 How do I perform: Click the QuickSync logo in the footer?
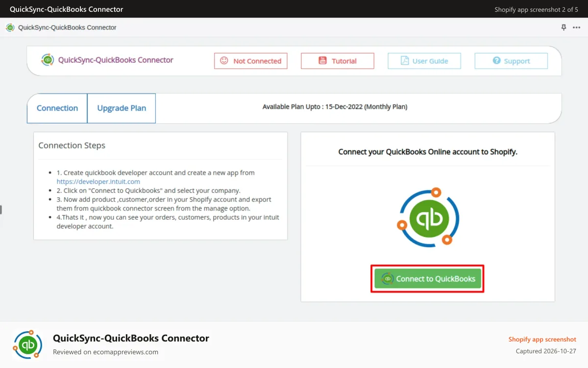tap(28, 344)
